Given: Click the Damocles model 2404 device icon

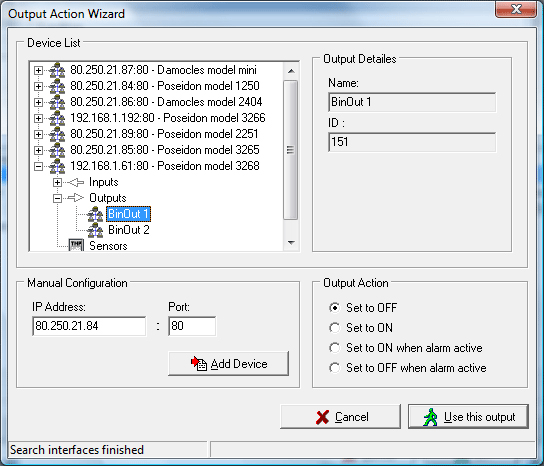Looking at the screenshot, I should (57, 102).
